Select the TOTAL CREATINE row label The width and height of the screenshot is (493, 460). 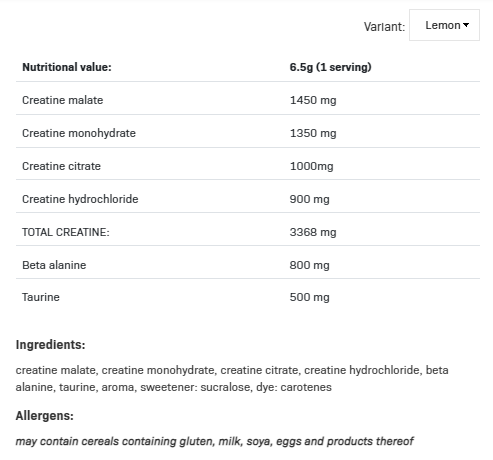pyautogui.click(x=66, y=232)
